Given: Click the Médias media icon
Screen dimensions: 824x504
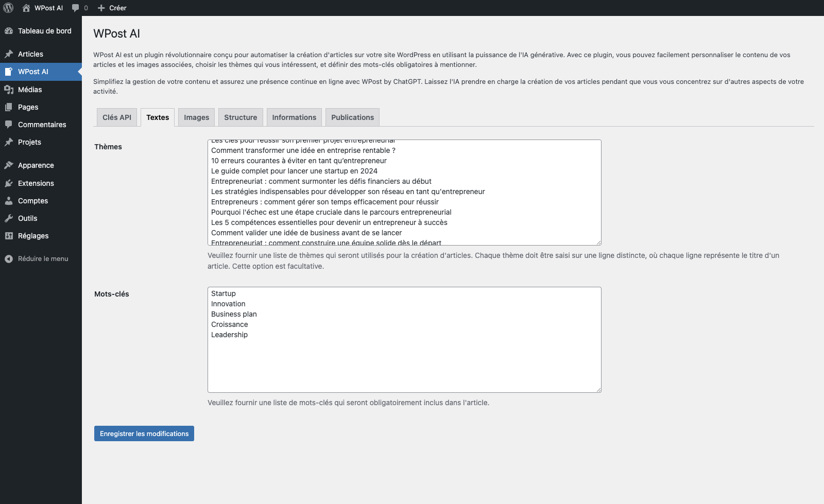Looking at the screenshot, I should [9, 90].
